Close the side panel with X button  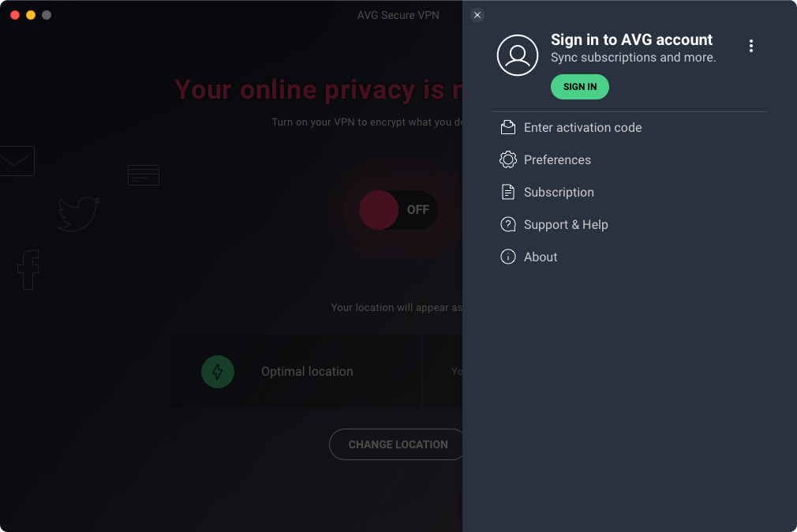(477, 15)
